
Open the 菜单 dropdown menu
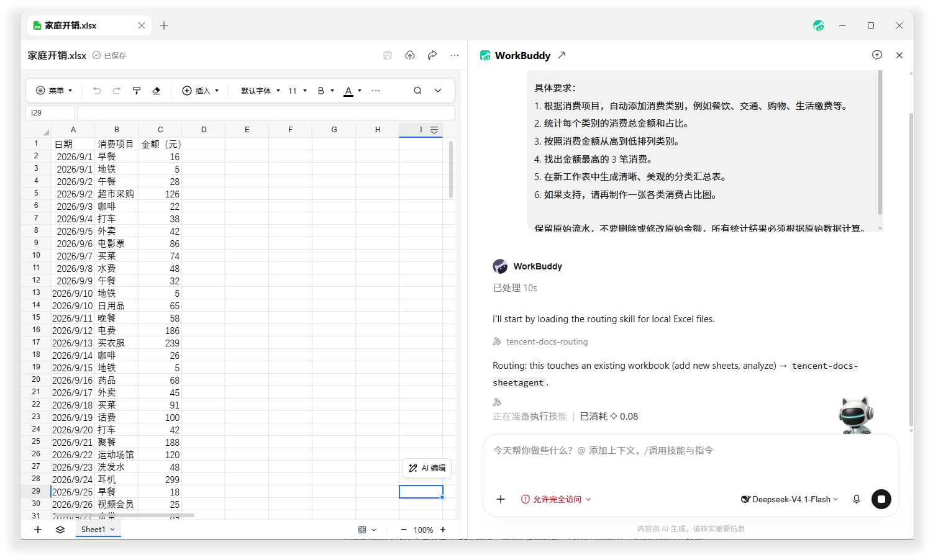tap(55, 91)
